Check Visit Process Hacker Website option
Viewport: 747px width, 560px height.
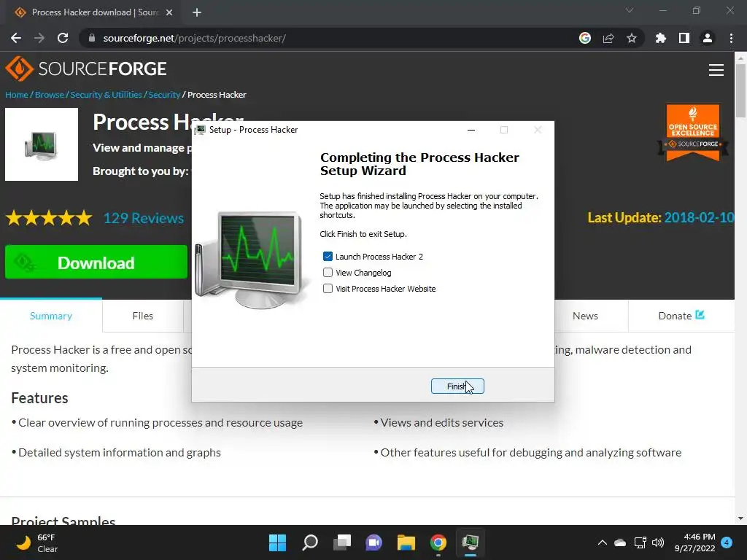328,289
